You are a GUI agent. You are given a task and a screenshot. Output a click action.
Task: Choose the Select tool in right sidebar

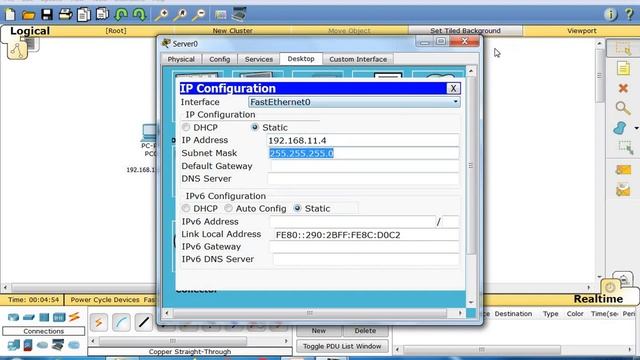tap(623, 49)
